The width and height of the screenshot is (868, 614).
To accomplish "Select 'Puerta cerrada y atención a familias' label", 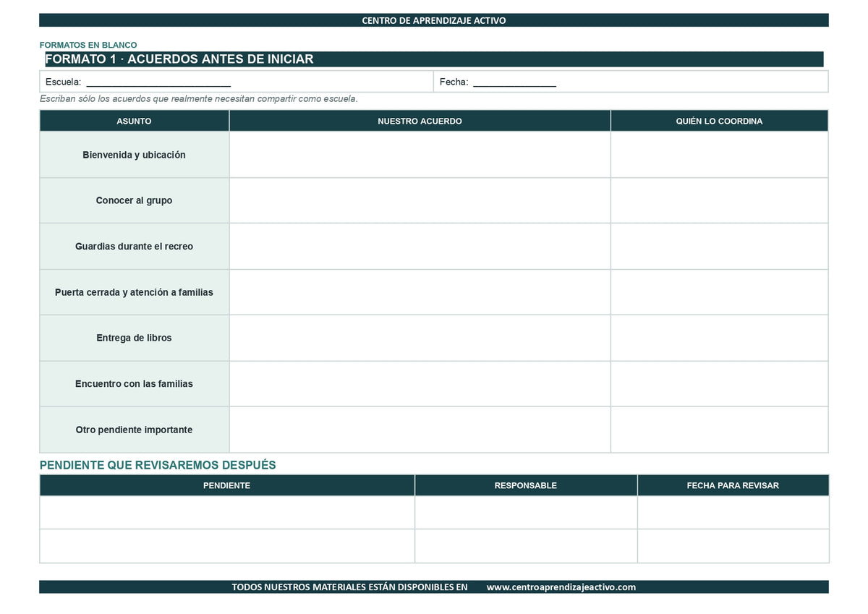I will [135, 292].
